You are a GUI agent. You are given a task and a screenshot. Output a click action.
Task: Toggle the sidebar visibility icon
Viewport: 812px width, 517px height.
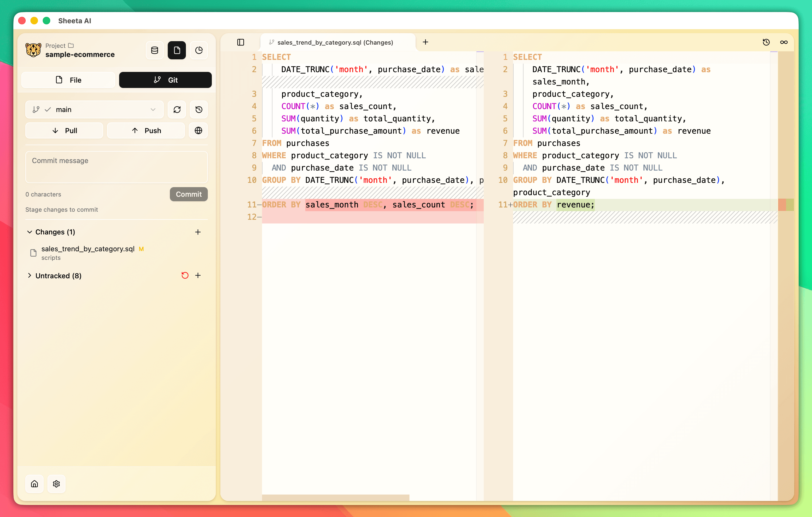tap(241, 42)
